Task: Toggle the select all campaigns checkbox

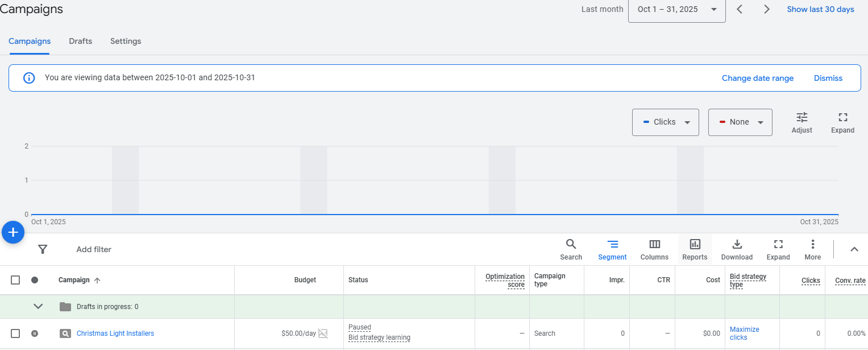Action: point(15,280)
